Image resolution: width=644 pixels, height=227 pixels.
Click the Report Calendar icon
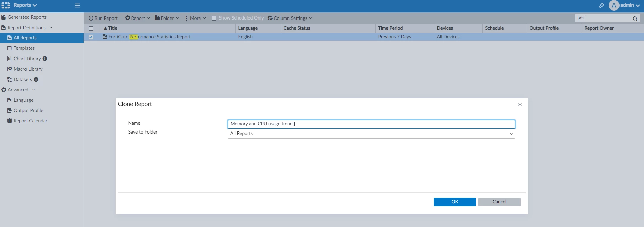click(x=10, y=121)
